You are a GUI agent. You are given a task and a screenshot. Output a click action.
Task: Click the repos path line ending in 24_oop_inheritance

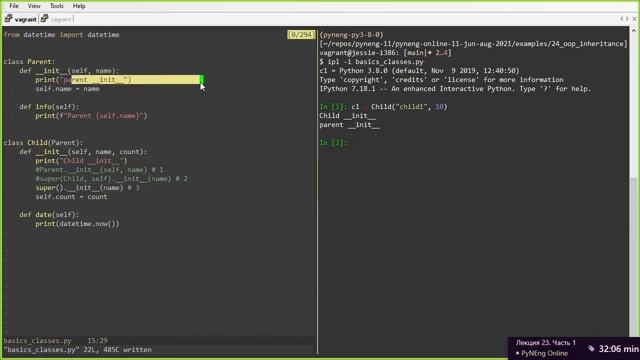(473, 44)
